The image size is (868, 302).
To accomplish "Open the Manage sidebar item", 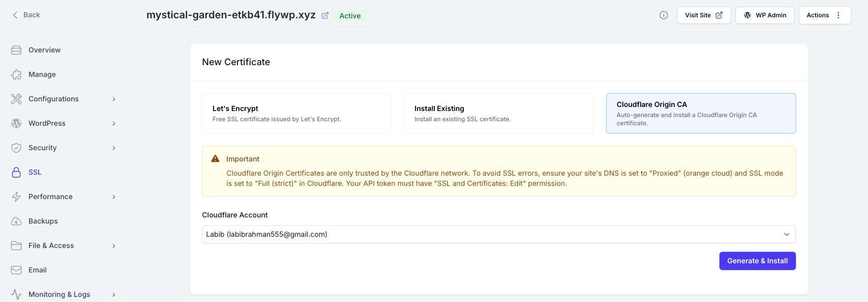I will [x=64, y=74].
